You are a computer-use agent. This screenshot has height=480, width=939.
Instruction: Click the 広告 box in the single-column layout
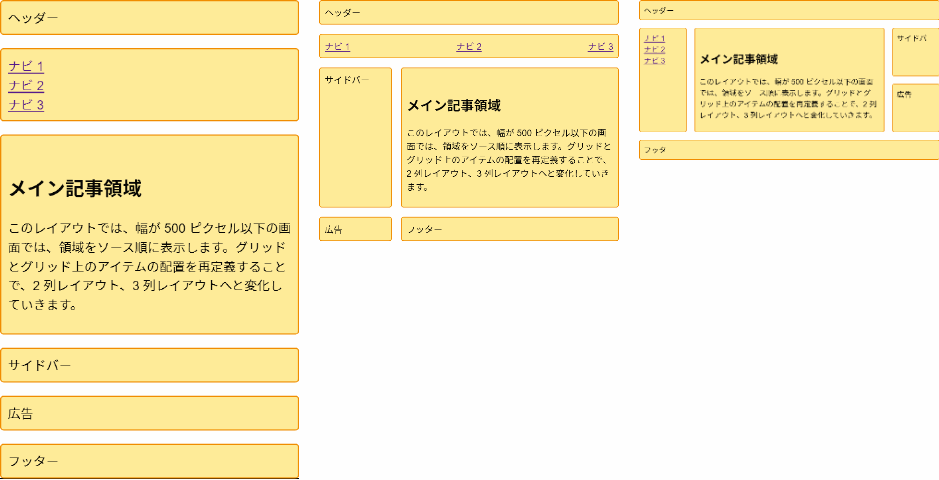[x=149, y=413]
